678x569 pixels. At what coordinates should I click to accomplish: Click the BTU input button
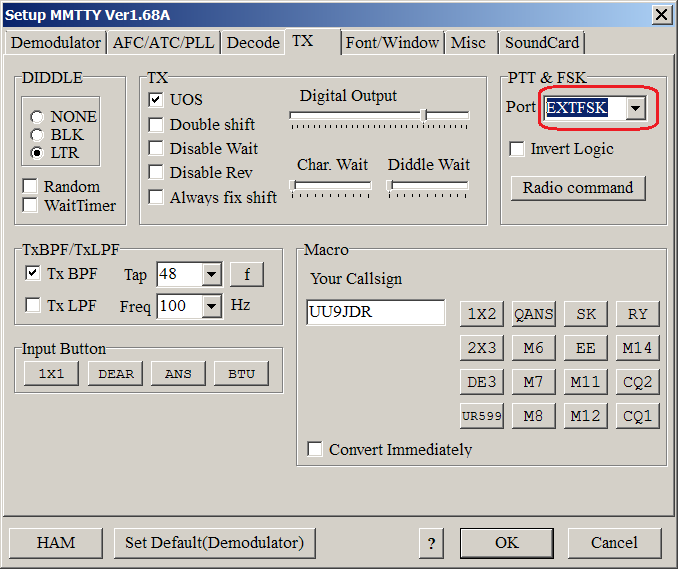click(241, 373)
